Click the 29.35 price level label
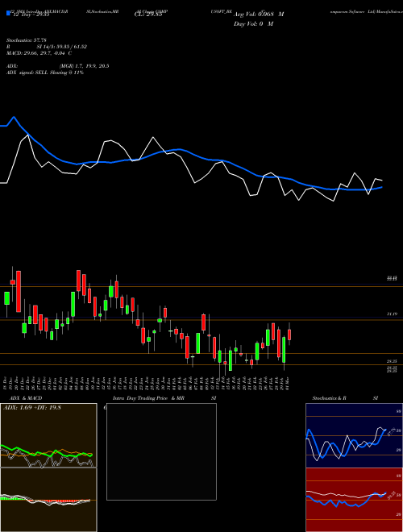The image size is (403, 532). click(x=392, y=362)
